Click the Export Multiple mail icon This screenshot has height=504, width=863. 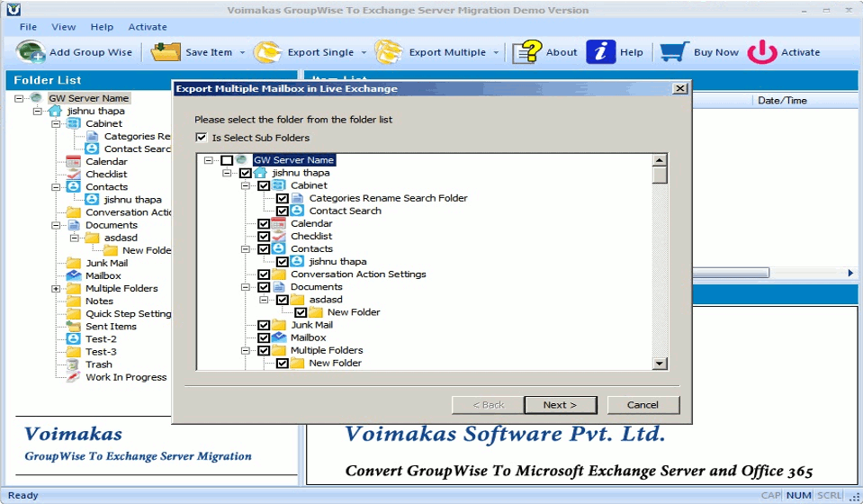(389, 51)
